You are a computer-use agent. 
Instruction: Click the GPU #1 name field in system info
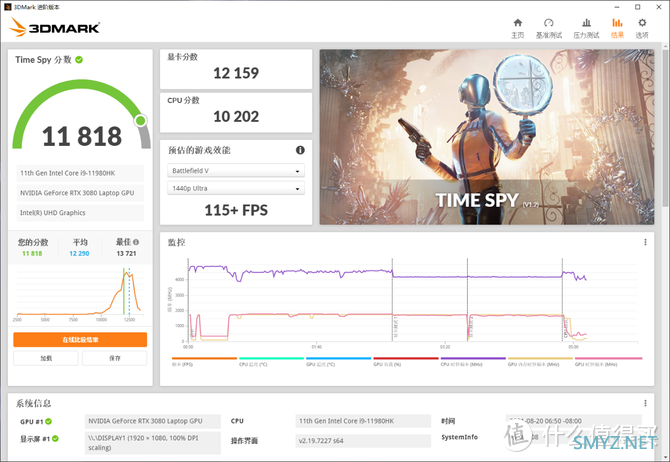coord(153,421)
